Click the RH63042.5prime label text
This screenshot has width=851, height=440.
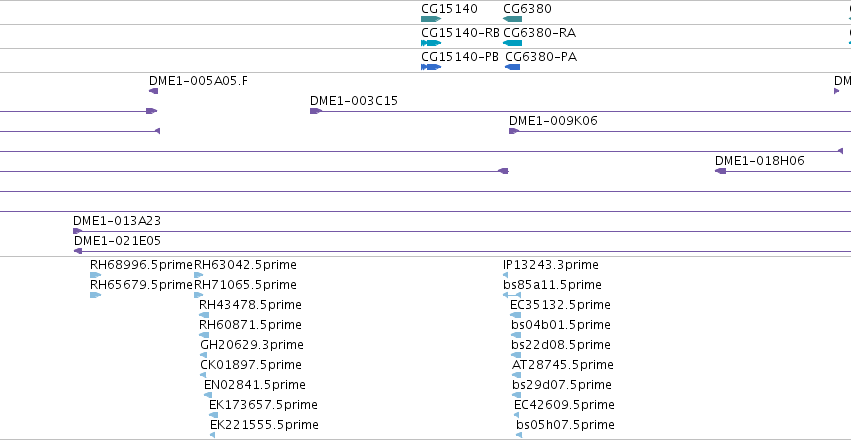[245, 265]
